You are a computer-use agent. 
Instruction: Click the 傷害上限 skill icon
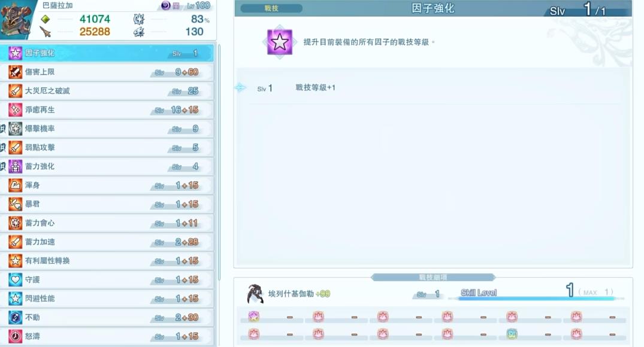point(15,72)
